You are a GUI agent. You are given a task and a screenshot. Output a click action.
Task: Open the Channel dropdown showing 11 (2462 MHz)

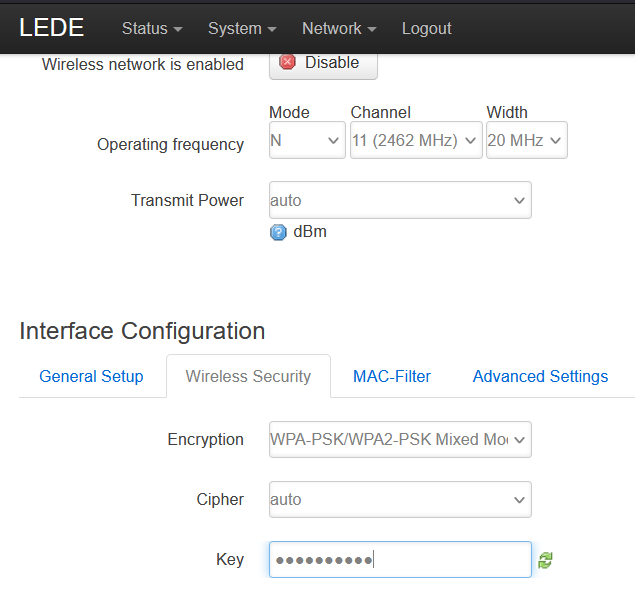(416, 141)
